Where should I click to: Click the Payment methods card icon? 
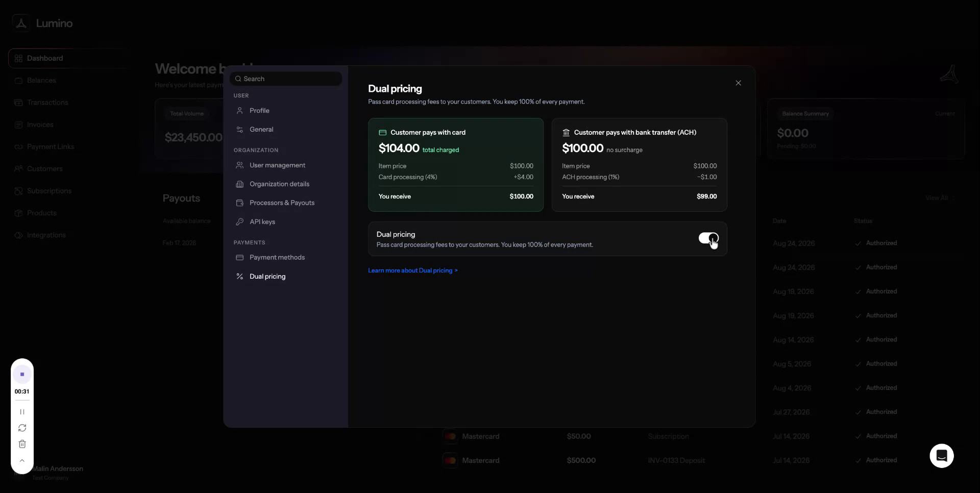[x=239, y=258]
